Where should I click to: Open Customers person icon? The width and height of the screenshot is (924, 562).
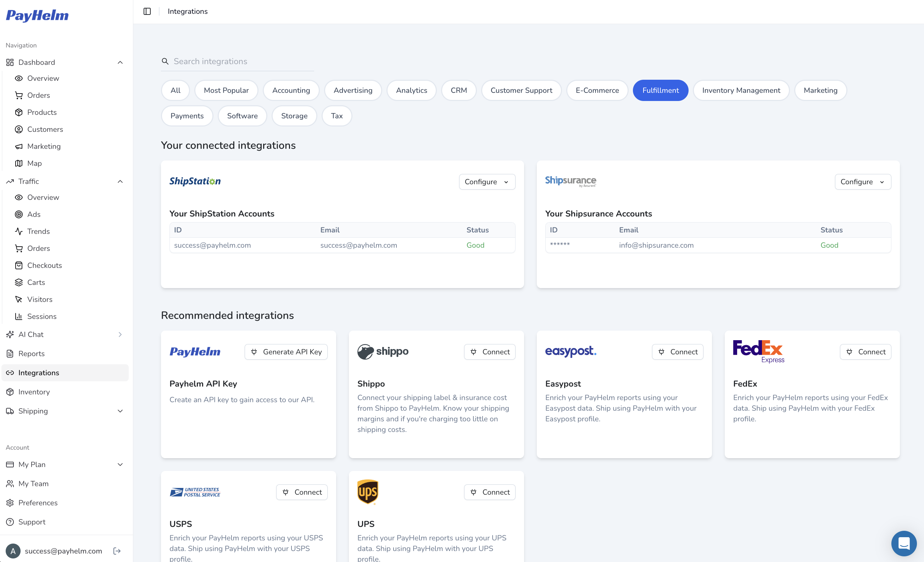point(19,129)
